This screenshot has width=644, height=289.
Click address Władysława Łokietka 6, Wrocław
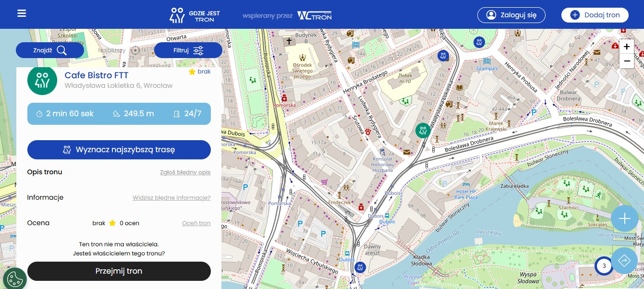coord(119,86)
